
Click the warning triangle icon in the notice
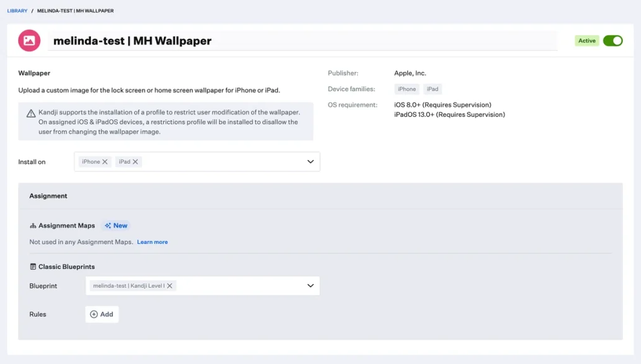tap(31, 113)
